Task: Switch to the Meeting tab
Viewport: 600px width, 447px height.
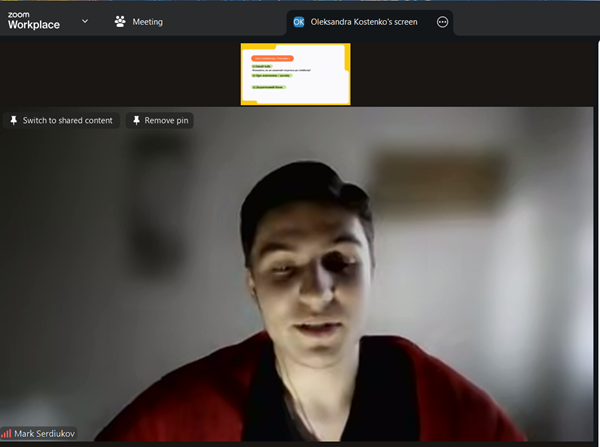Action: pos(146,21)
